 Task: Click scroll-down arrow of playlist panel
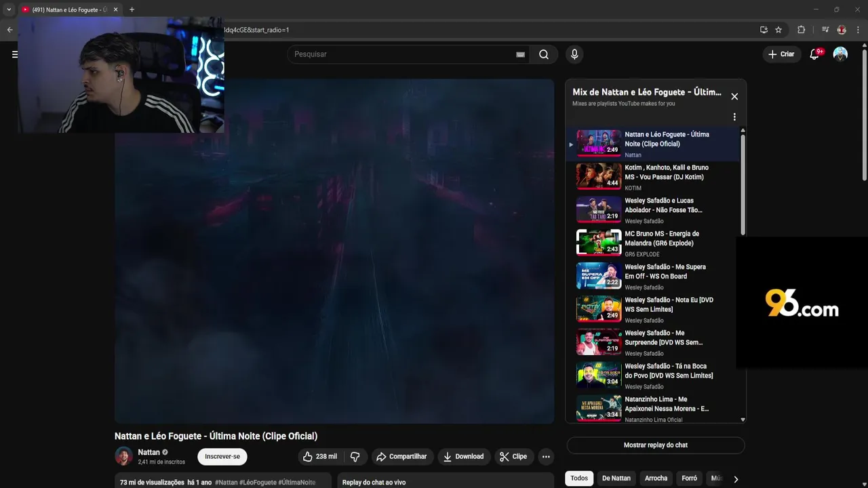tap(743, 420)
